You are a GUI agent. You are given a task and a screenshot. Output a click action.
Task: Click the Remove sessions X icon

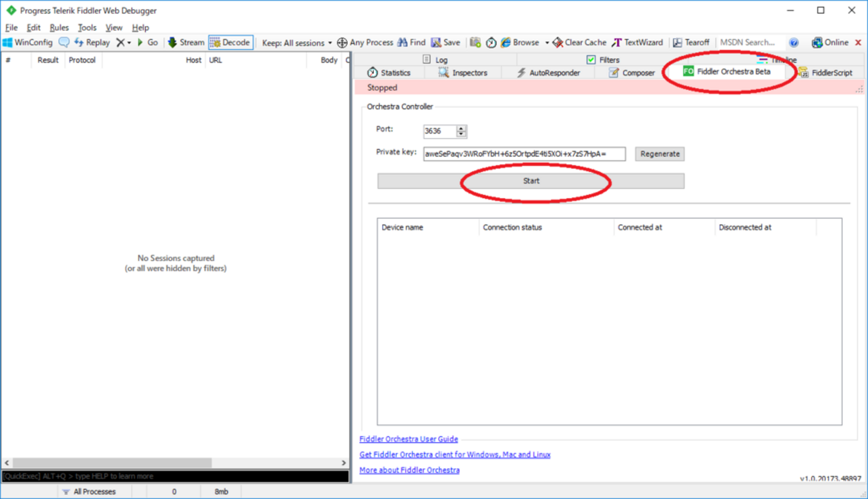pos(120,42)
